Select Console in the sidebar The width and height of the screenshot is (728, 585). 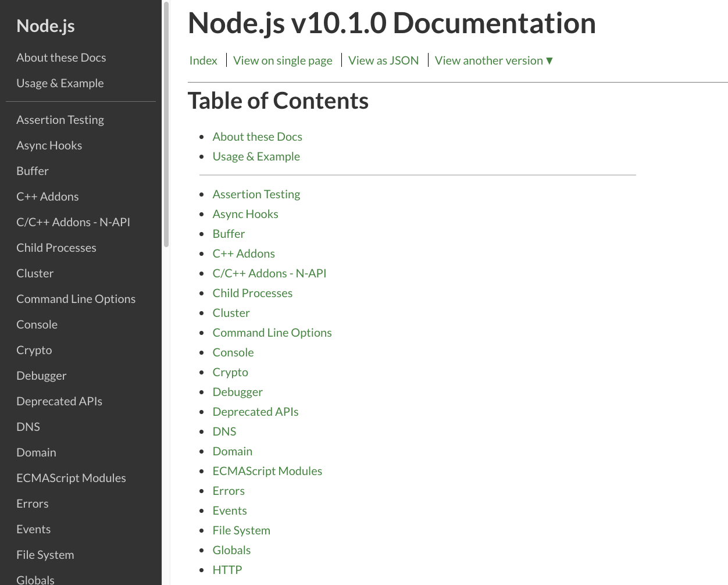click(x=37, y=324)
